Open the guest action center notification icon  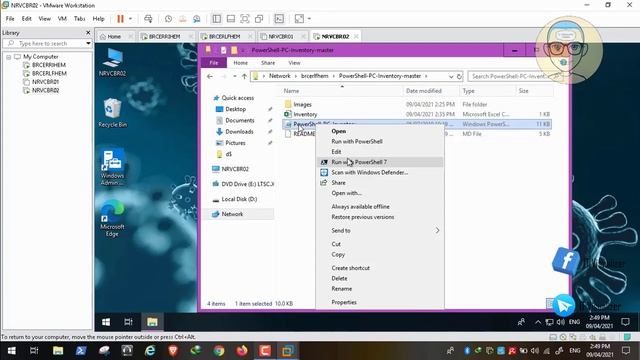[x=625, y=322]
